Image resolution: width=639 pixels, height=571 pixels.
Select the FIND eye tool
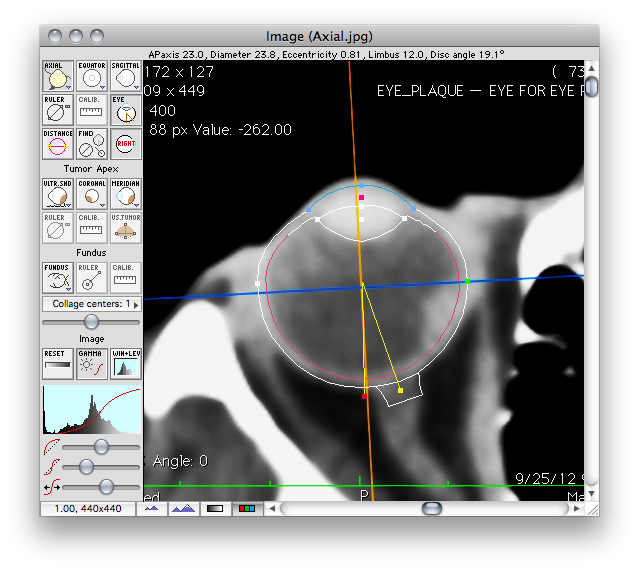[x=91, y=143]
